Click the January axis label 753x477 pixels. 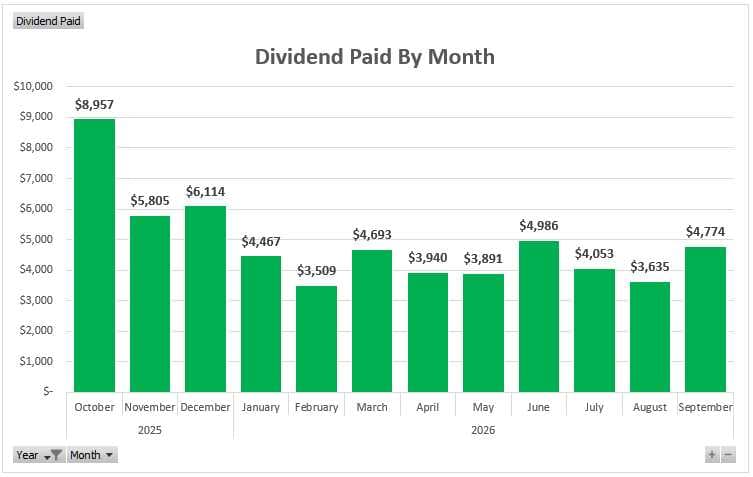[x=261, y=407]
